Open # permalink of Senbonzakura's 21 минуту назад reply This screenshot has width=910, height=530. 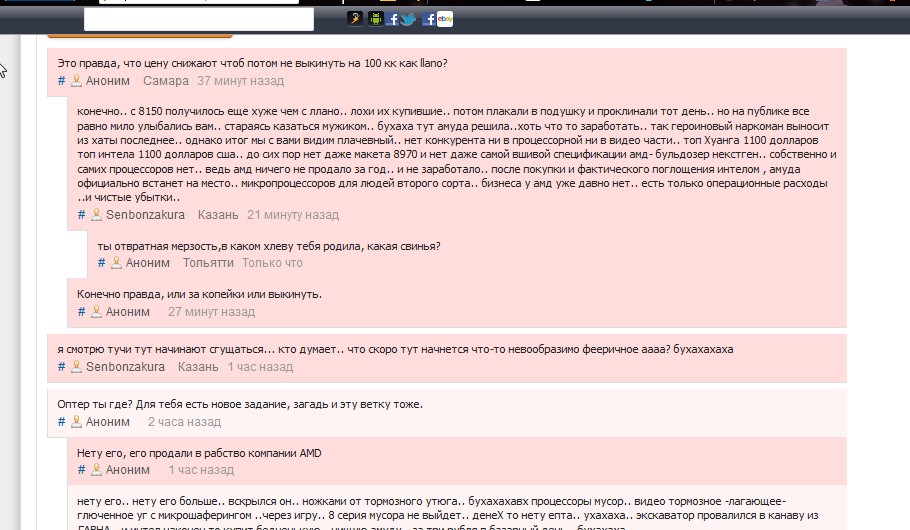coord(81,215)
